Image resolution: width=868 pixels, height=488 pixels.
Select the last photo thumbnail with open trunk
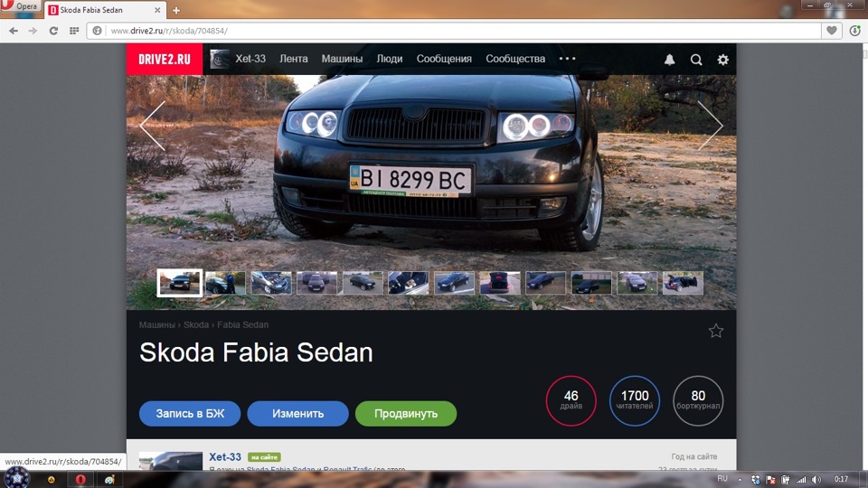(684, 283)
